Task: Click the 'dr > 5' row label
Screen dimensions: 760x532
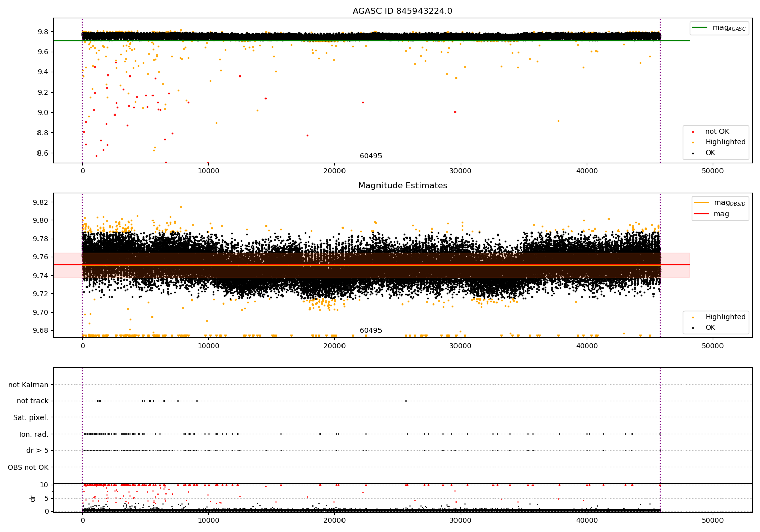Action: 37,450
